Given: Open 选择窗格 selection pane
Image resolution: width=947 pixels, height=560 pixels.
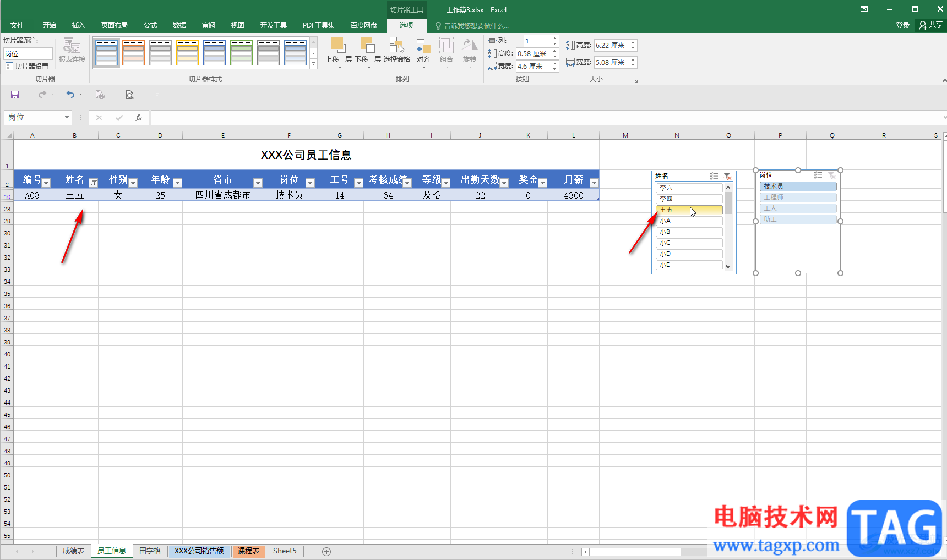Looking at the screenshot, I should (397, 51).
